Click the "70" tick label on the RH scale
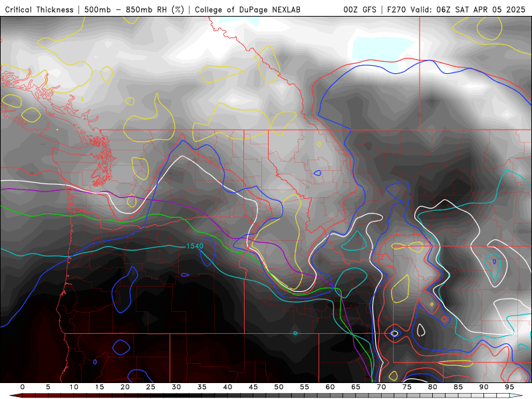The image size is (532, 399). 381,387
